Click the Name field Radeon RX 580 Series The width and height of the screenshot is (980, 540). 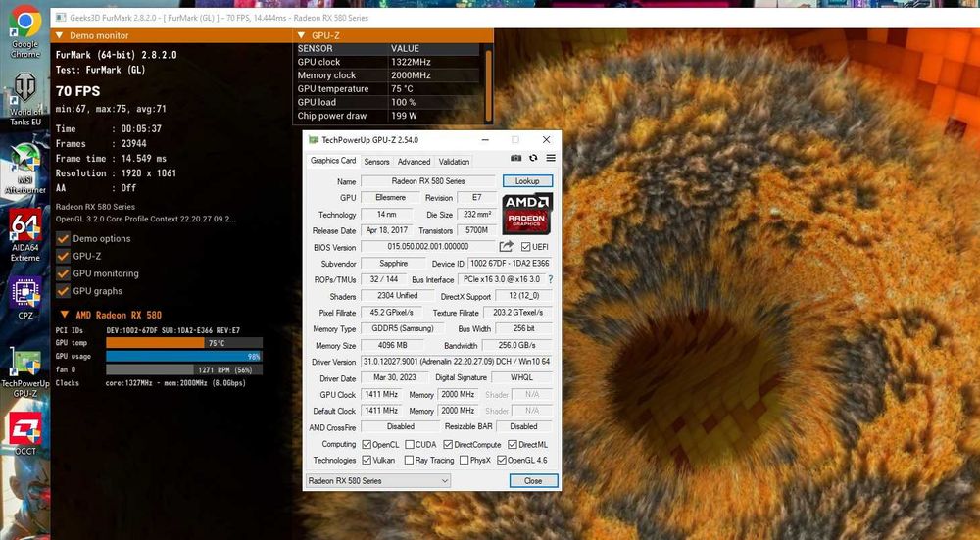click(x=428, y=181)
